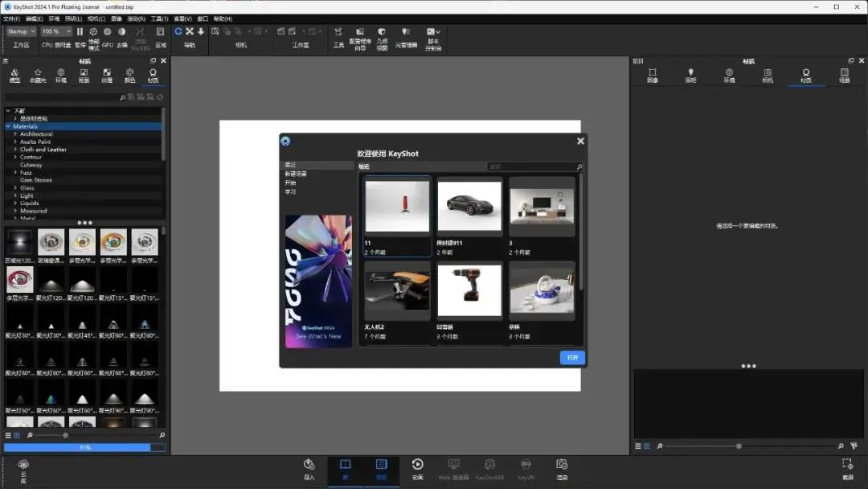Open the Startup workspace dropdown
This screenshot has width=868, height=489.
pos(21,31)
